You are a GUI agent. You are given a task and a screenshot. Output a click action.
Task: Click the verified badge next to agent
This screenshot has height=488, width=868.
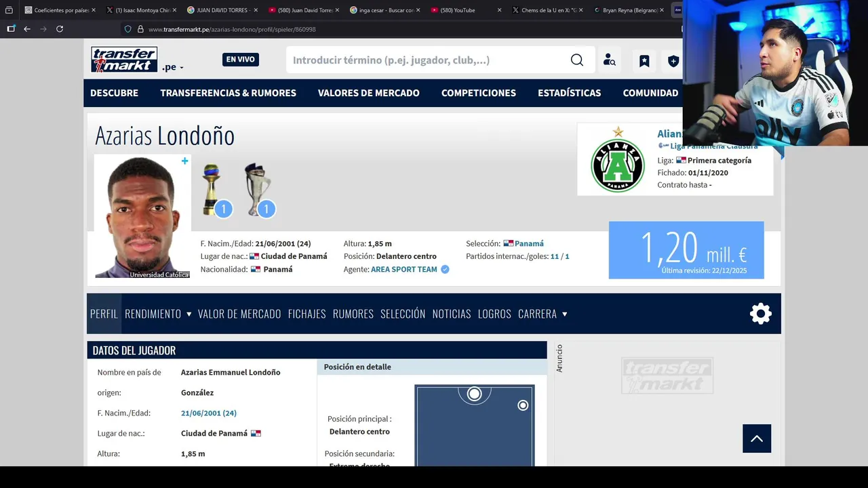pyautogui.click(x=445, y=269)
